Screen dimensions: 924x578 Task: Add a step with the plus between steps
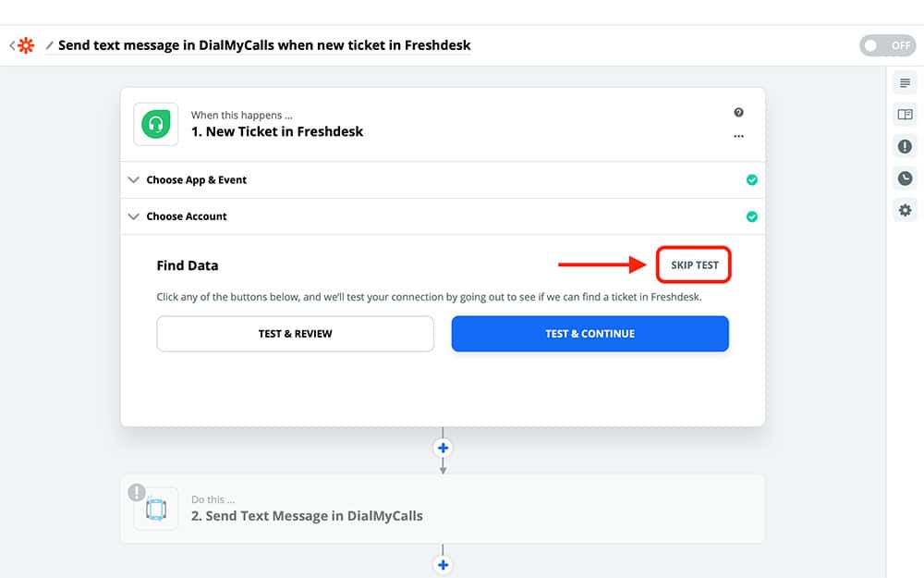point(443,448)
